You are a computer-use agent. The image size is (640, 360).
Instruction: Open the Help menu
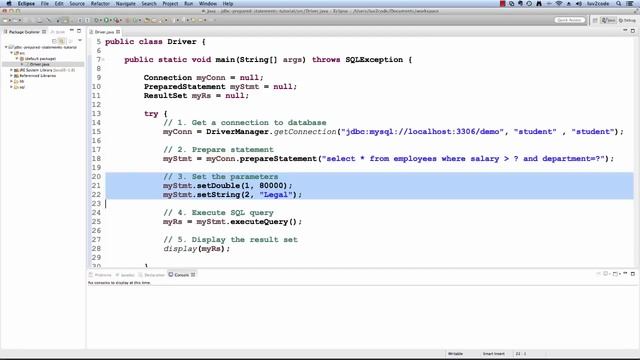[228, 4]
